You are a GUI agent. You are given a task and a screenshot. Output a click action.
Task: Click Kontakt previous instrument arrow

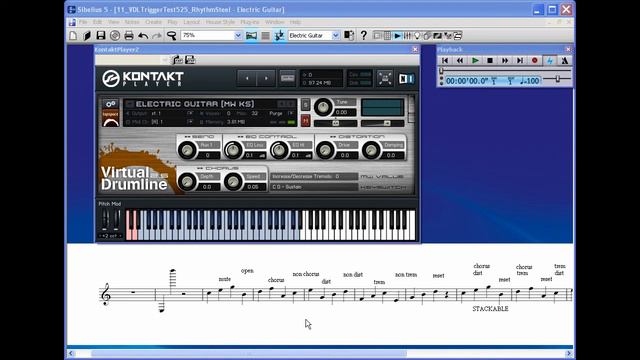pos(247,78)
